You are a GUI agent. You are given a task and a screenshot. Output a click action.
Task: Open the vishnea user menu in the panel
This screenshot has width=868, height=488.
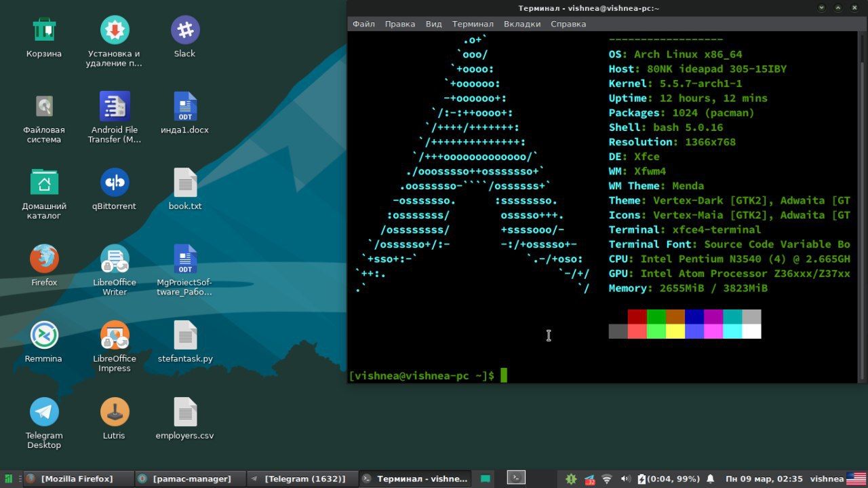click(x=827, y=479)
